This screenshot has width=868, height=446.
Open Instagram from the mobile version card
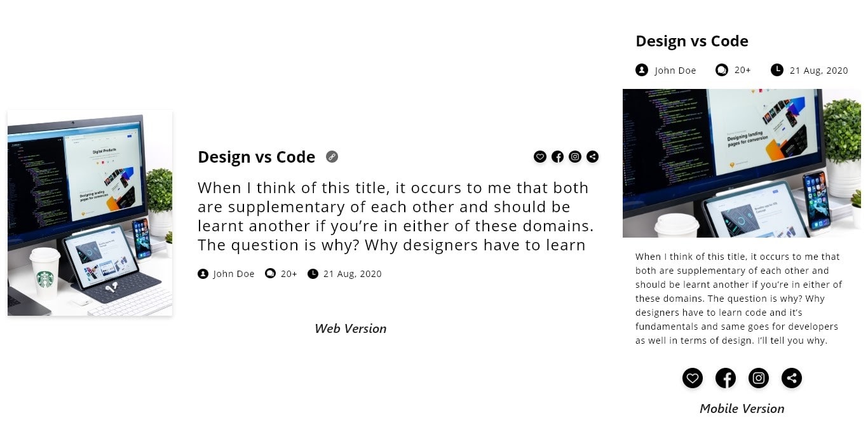point(759,378)
